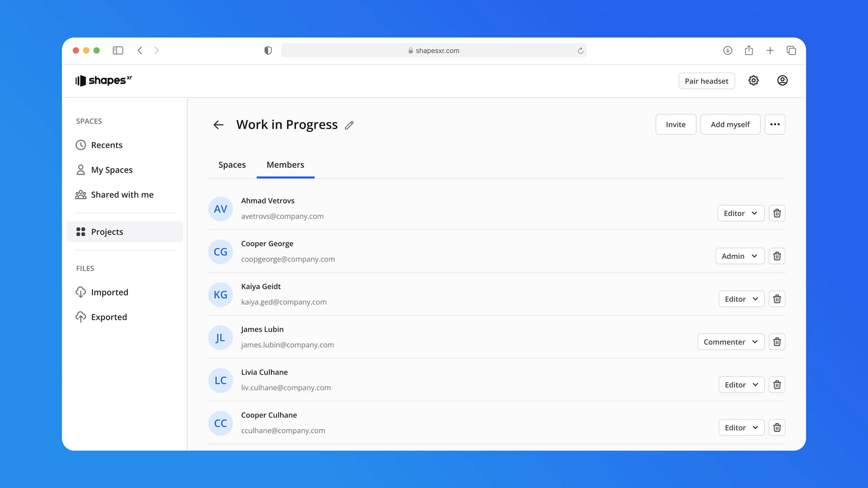This screenshot has width=868, height=488.
Task: Click the pencil icon to rename project
Action: pyautogui.click(x=349, y=125)
